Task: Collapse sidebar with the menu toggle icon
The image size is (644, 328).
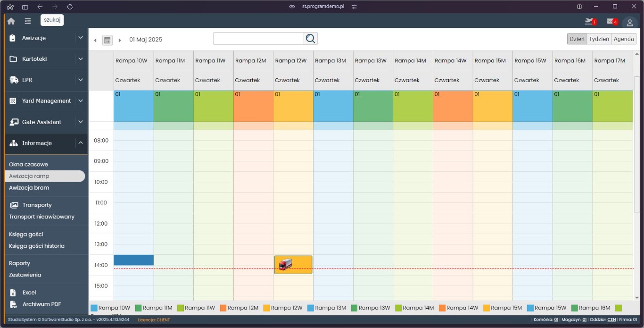Action: click(28, 21)
